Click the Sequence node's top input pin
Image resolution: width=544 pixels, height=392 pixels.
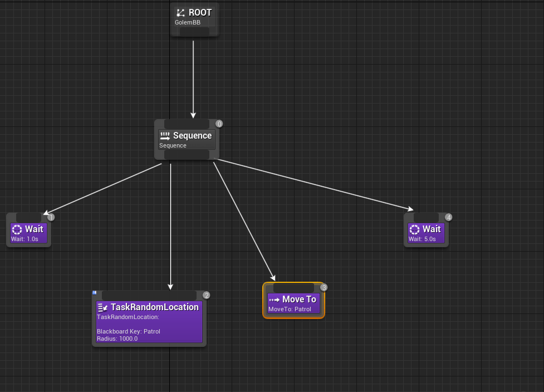coord(187,124)
